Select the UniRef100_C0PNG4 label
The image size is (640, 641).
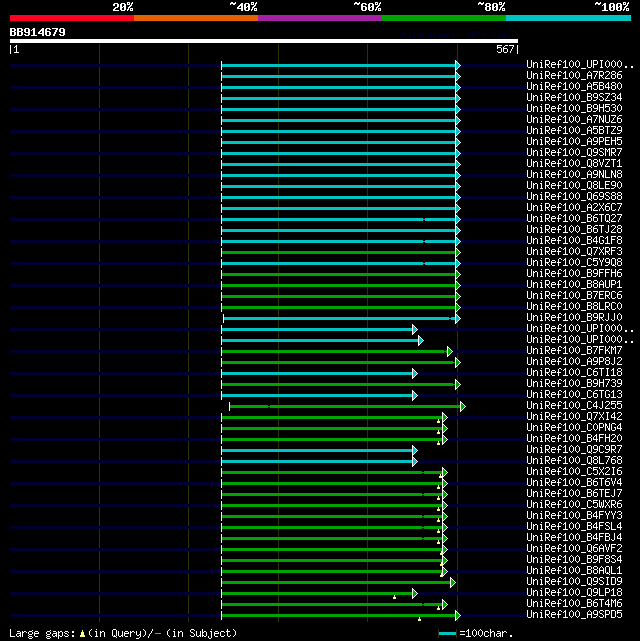[574, 428]
